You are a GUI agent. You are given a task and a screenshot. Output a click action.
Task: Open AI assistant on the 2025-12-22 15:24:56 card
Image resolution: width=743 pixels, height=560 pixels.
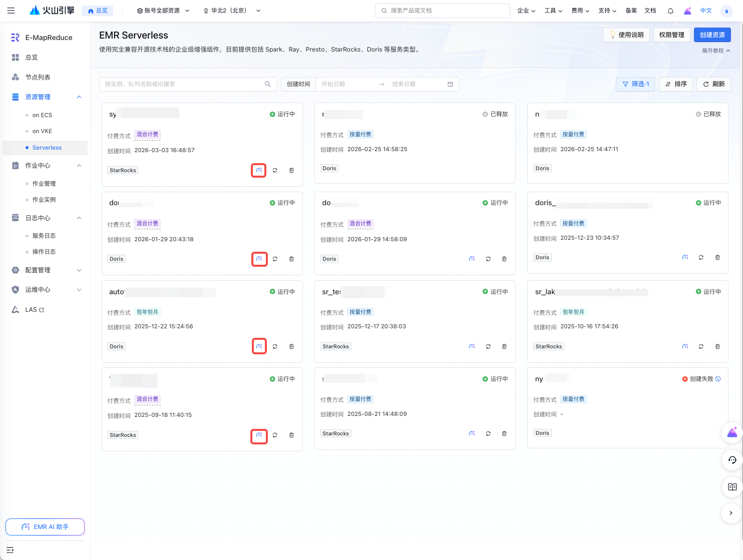[x=259, y=346]
